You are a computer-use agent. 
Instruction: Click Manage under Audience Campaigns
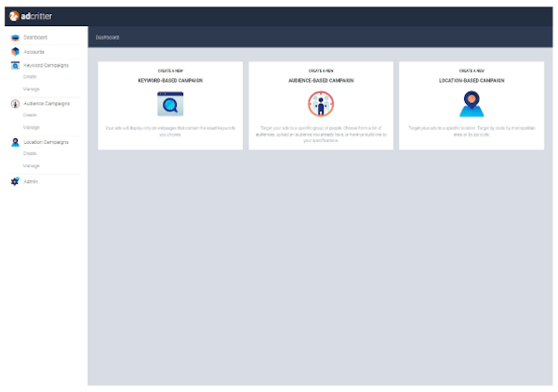pos(32,127)
